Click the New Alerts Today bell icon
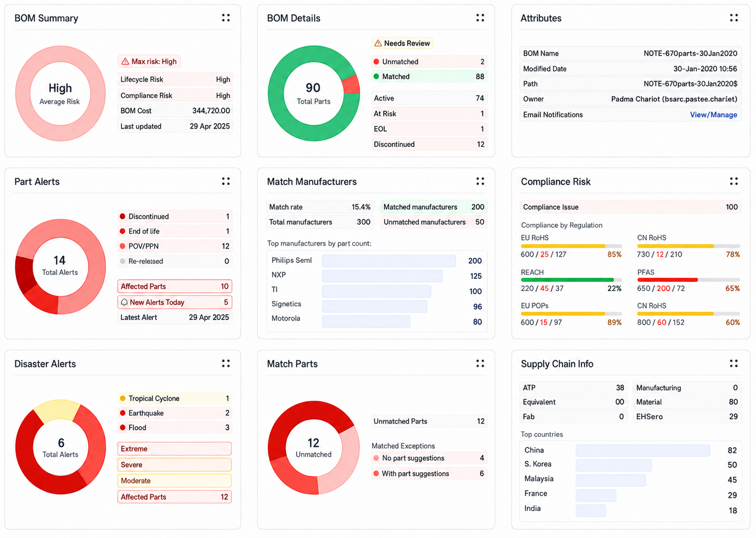The width and height of the screenshot is (756, 538). pyautogui.click(x=124, y=302)
